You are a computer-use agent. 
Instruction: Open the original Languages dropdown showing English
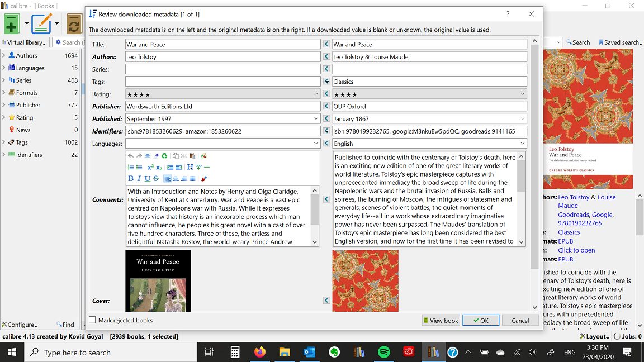click(523, 143)
